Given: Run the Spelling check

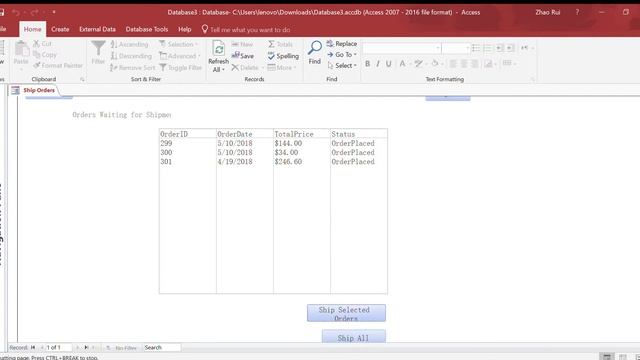Looking at the screenshot, I should click(283, 56).
